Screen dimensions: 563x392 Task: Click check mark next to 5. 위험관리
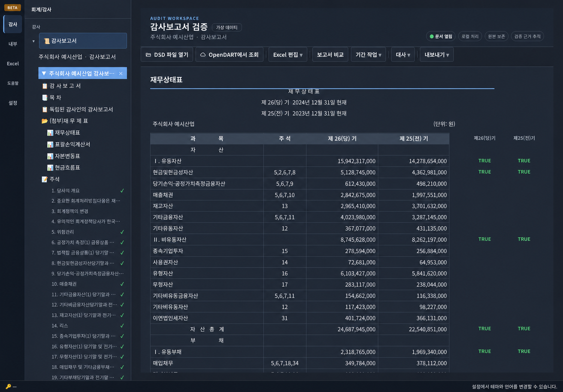tap(122, 232)
